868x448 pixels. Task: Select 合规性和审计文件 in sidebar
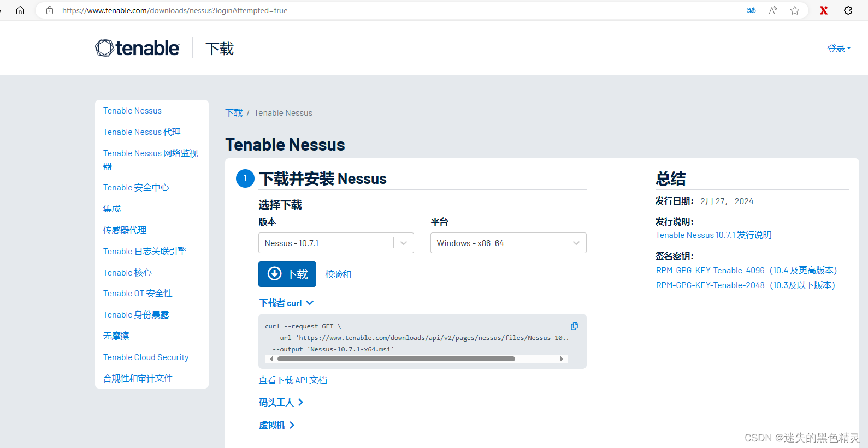pos(138,378)
